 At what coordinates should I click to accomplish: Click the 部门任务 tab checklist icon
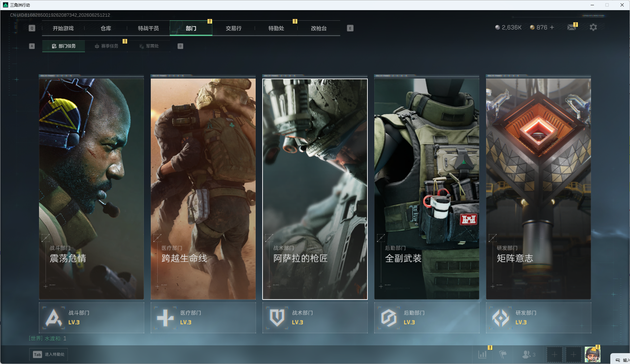54,46
